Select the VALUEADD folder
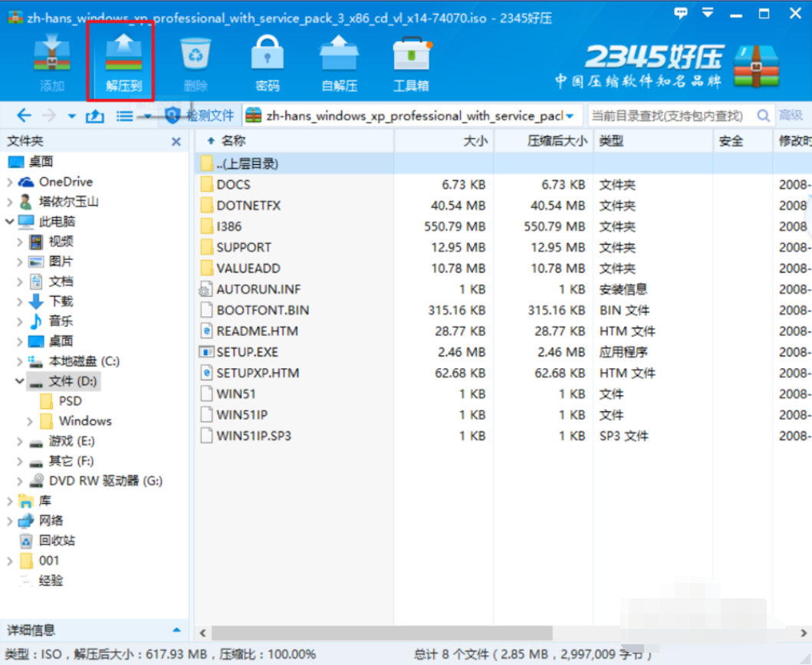Viewport: 812px width, 665px height. point(248,268)
